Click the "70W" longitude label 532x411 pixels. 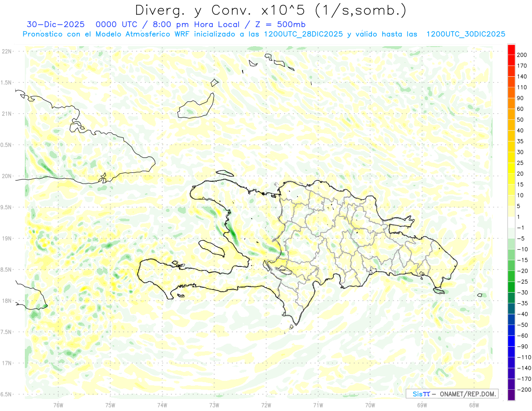370,405
